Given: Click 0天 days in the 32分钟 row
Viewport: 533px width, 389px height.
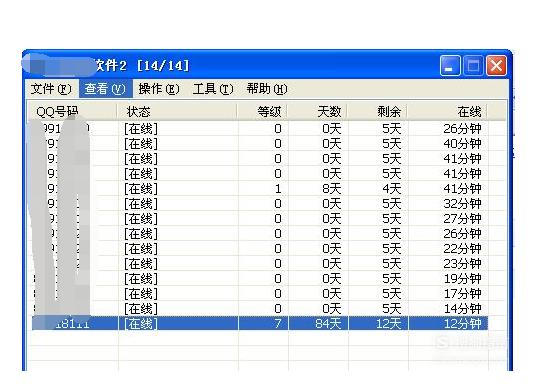Looking at the screenshot, I should point(331,204).
